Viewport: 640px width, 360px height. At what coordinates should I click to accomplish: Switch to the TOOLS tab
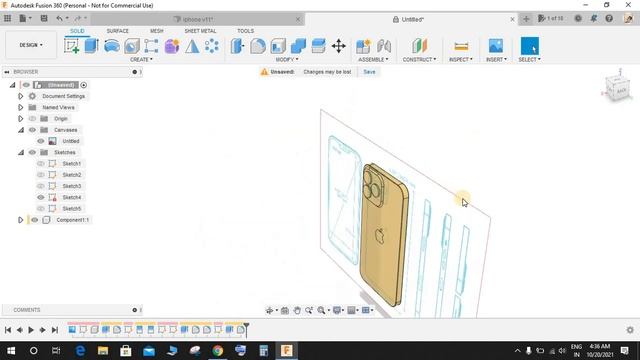click(245, 31)
